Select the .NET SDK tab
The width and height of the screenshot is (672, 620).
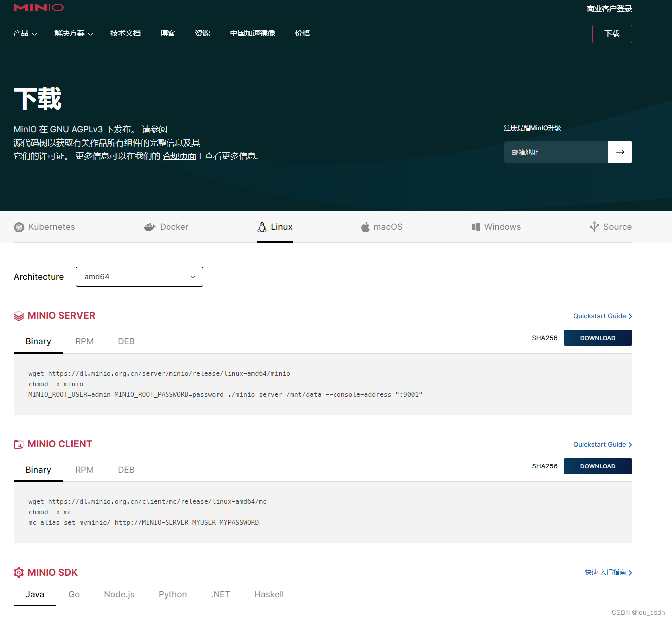click(x=221, y=594)
